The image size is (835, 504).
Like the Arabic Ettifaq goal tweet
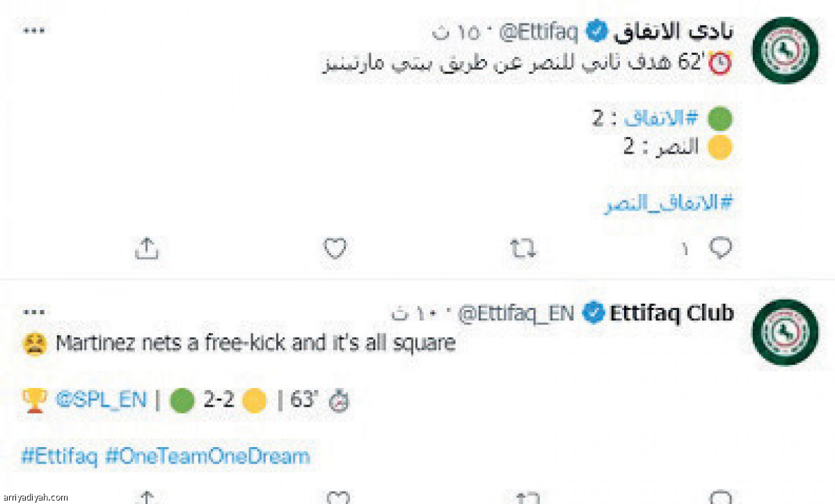click(335, 248)
